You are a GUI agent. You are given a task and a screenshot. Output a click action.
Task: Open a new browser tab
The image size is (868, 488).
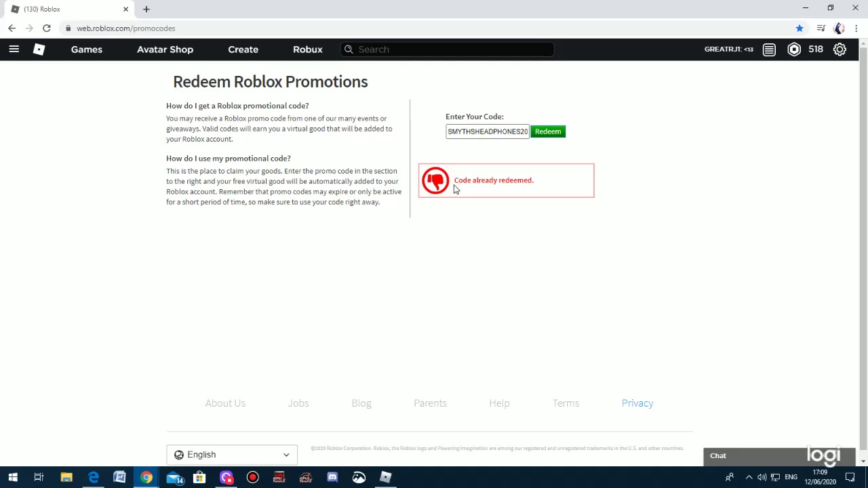coord(146,9)
